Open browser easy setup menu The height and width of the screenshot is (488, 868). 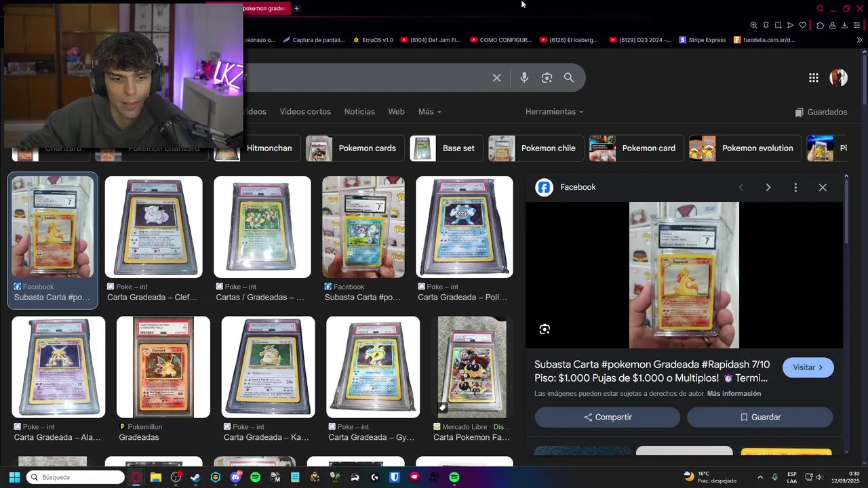(x=856, y=25)
